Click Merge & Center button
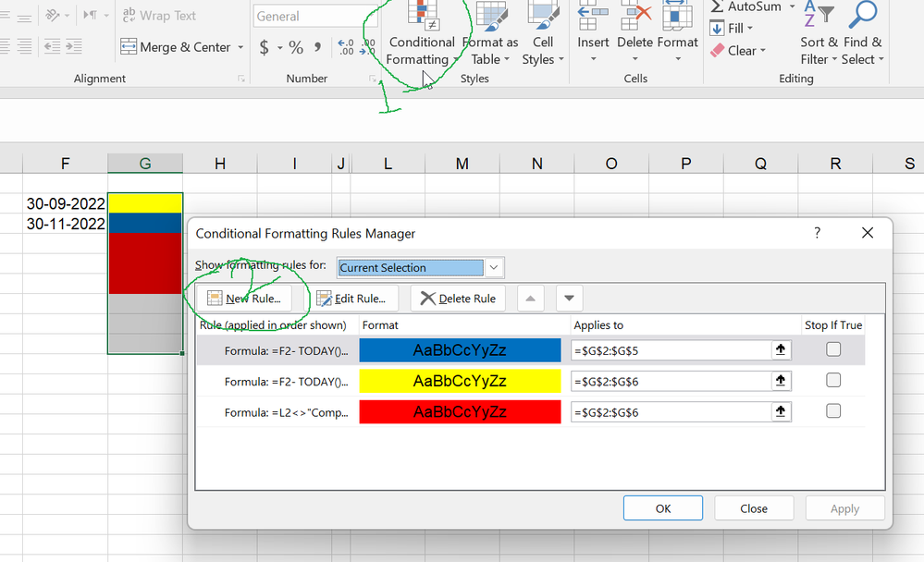 175,47
